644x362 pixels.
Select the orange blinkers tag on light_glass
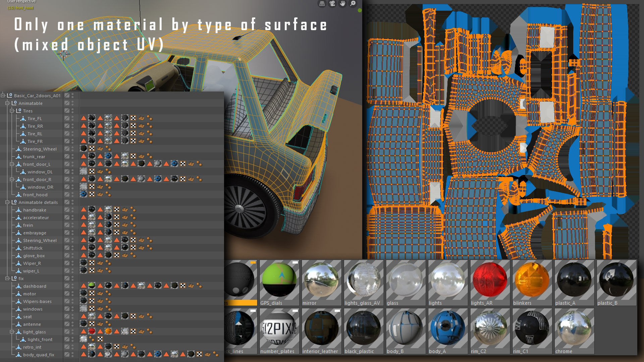coord(108,331)
